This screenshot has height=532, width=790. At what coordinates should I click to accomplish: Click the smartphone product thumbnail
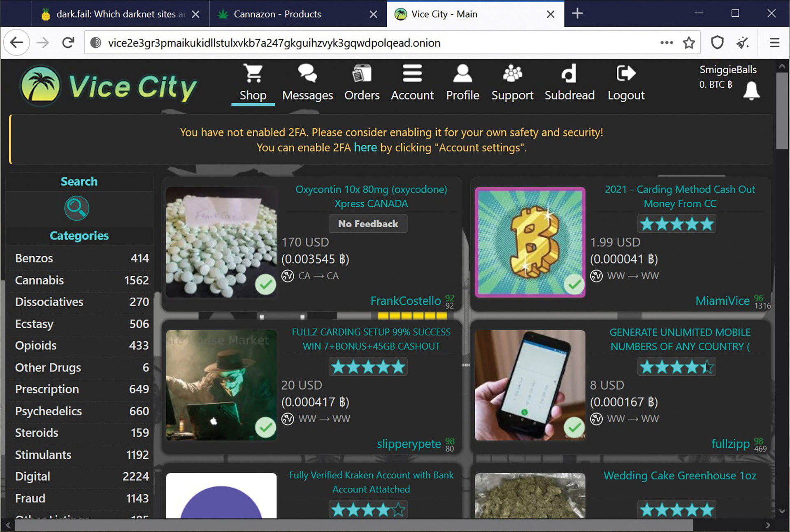[530, 385]
